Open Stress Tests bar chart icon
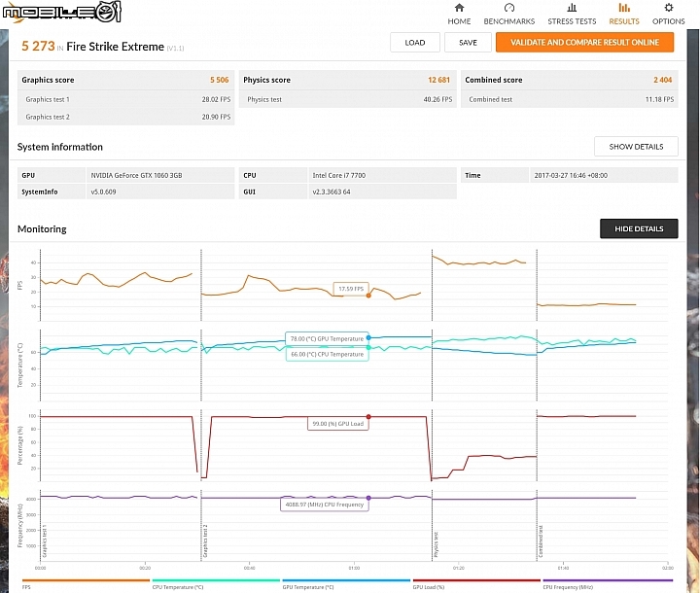The image size is (700, 593). click(x=572, y=8)
